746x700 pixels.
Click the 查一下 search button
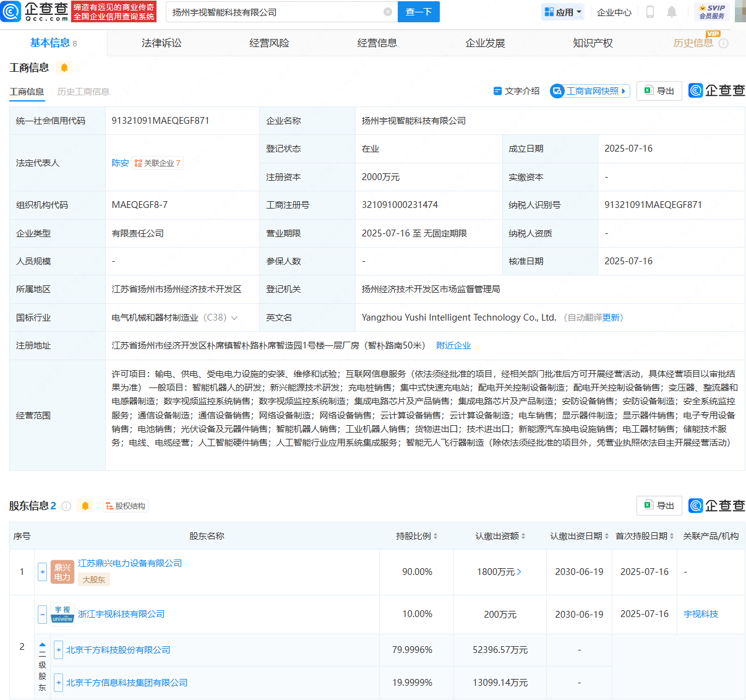tap(419, 12)
